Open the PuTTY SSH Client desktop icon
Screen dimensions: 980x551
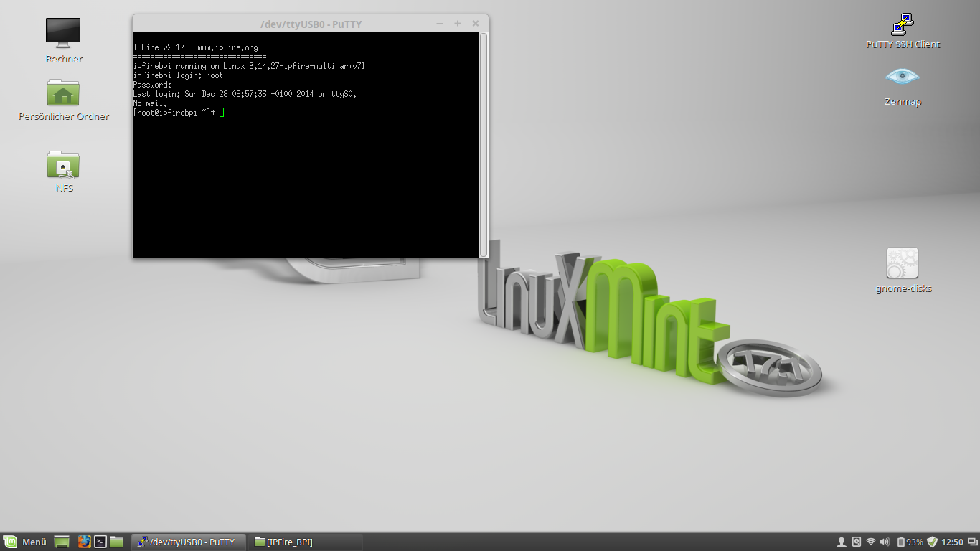(x=903, y=31)
